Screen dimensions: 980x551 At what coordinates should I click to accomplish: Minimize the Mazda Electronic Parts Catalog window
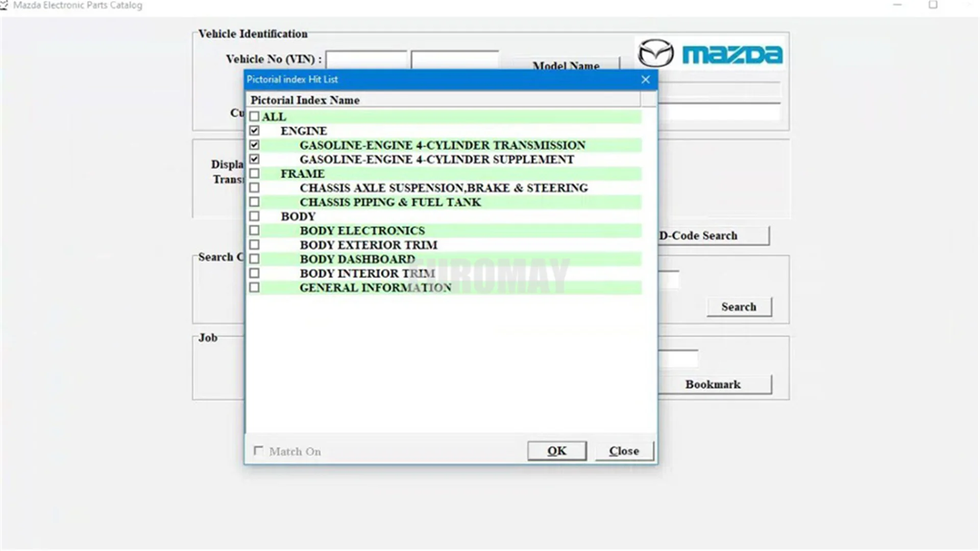(x=898, y=5)
